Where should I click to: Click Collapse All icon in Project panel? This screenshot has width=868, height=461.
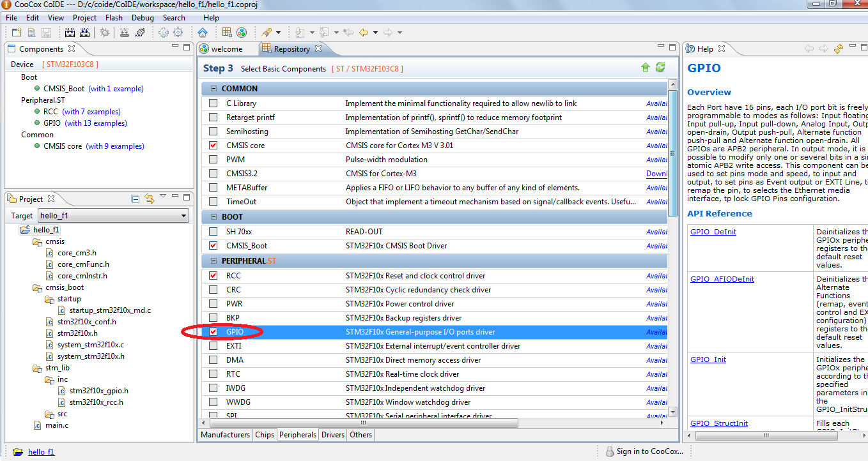point(135,199)
